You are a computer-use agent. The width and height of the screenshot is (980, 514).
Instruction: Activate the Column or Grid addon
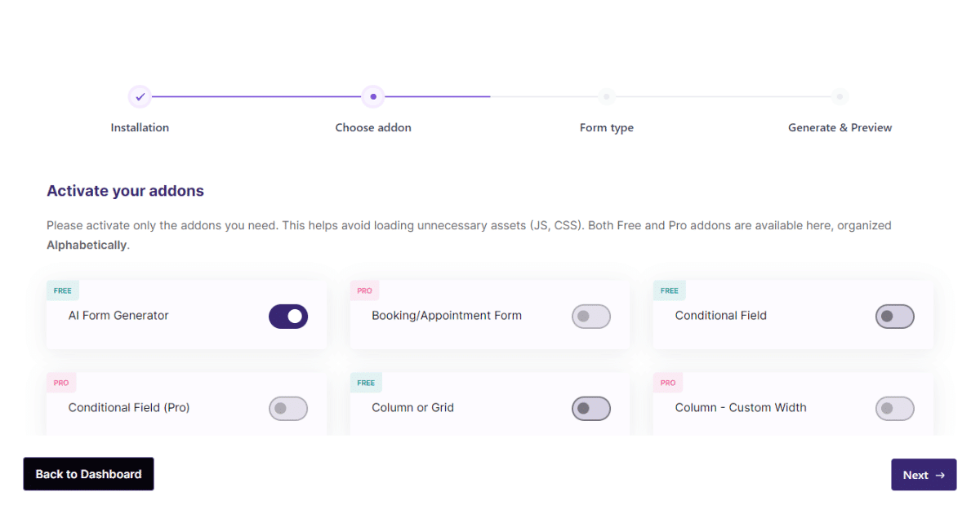coord(591,408)
